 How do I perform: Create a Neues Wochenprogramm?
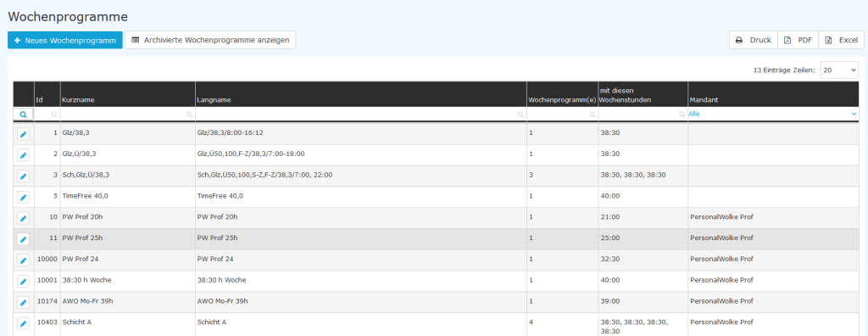pos(65,40)
